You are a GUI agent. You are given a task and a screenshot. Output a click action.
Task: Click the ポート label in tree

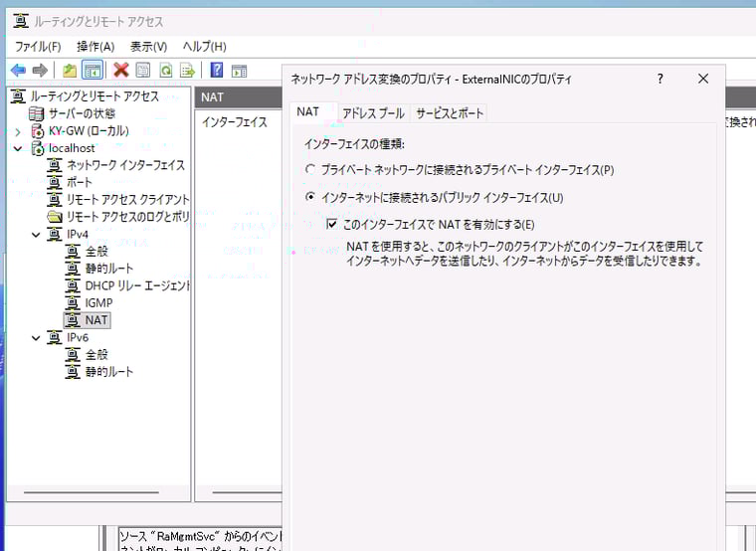point(80,183)
